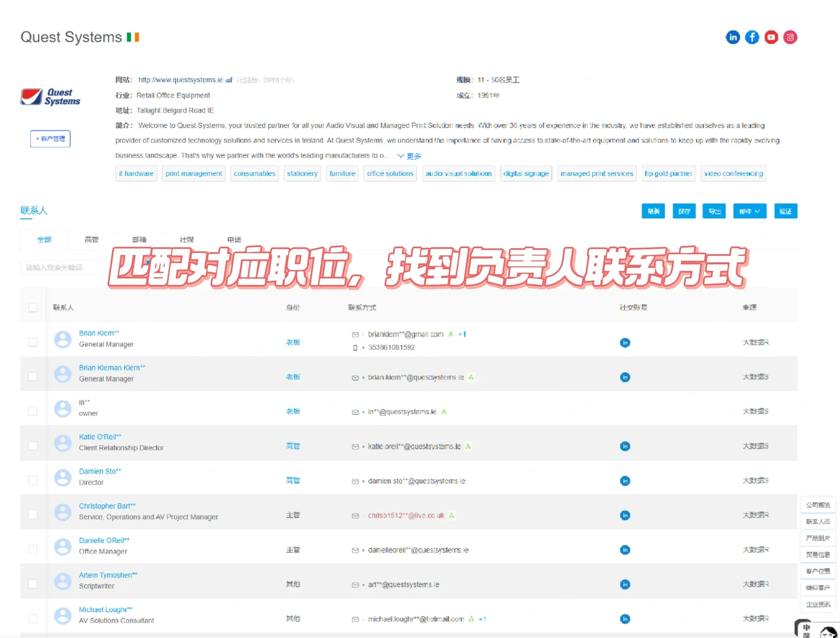Click the phone icon beside 353861081592

[x=355, y=347]
